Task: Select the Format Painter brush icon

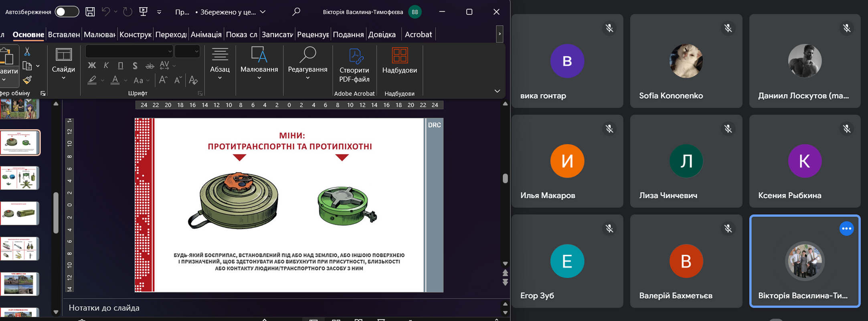Action: click(x=27, y=80)
